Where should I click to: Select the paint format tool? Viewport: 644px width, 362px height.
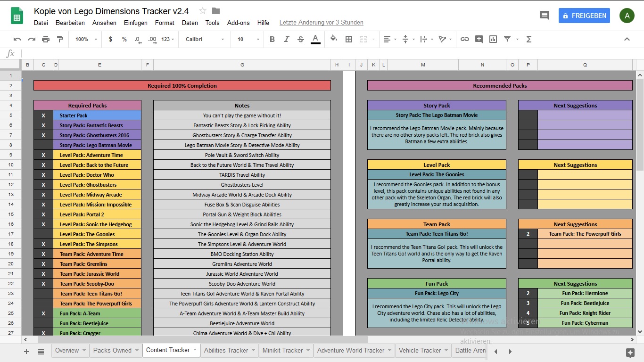[60, 39]
